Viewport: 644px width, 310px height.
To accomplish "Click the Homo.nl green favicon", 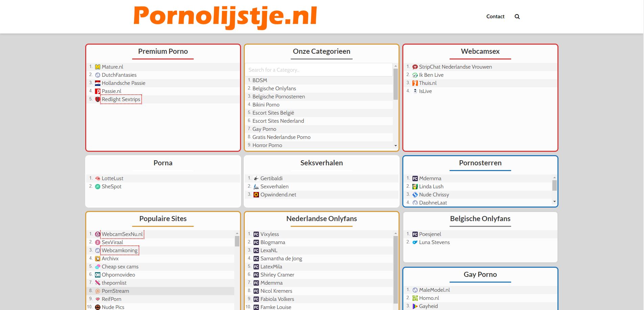I will pyautogui.click(x=415, y=298).
